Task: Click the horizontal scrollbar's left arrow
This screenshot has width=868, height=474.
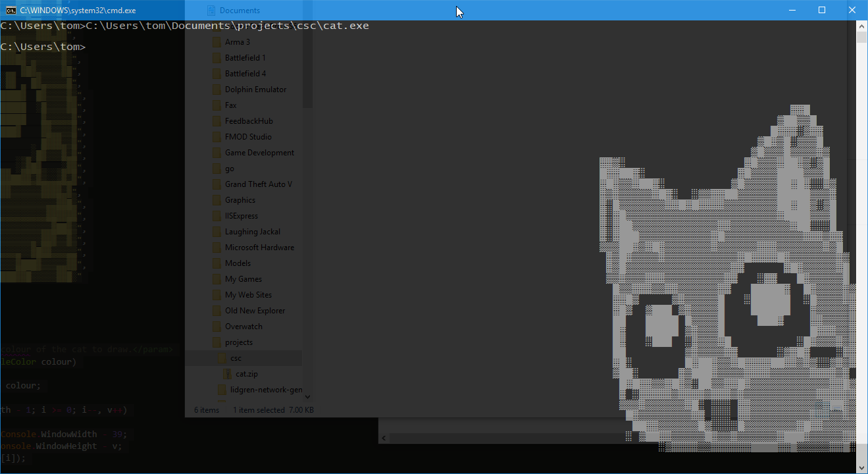Action: (x=384, y=438)
